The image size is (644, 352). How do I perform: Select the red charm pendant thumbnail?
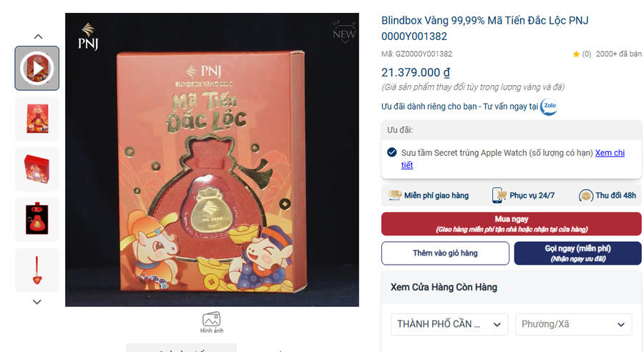pyautogui.click(x=37, y=270)
